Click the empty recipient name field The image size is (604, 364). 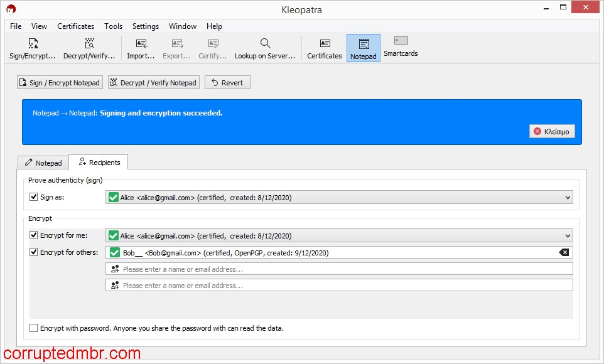(314, 268)
